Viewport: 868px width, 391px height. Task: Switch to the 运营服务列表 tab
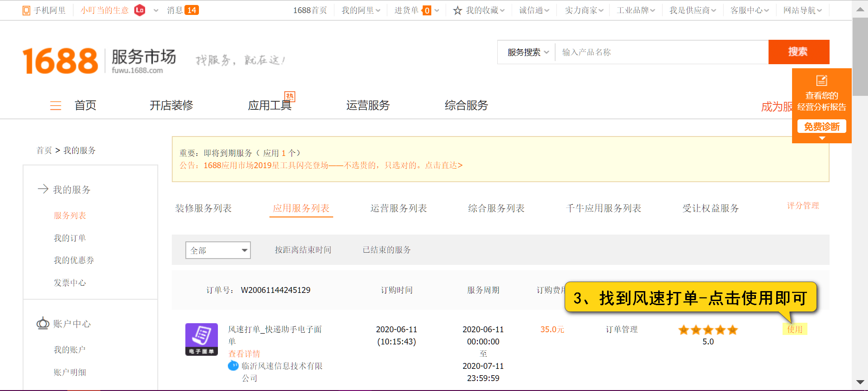pyautogui.click(x=399, y=208)
